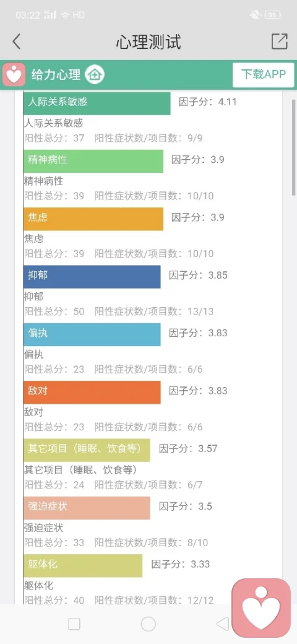Viewport: 297px width, 644px height.
Task: Select the 其它项目（睡眠、饮食等） bar
Action: 87,450
